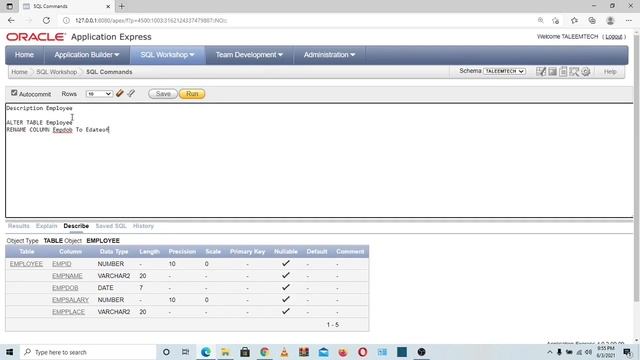Open browser zoom magnifier in address bar
640x360 pixels.
pos(540,20)
